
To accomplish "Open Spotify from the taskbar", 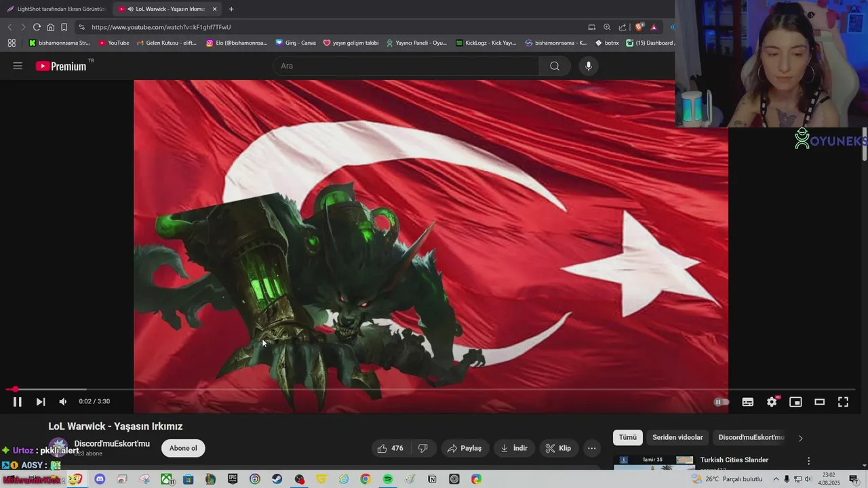I will tap(387, 479).
